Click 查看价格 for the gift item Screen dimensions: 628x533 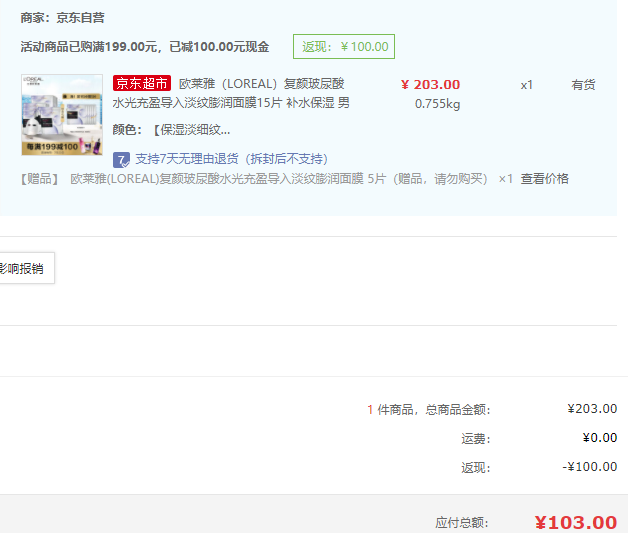coord(544,179)
